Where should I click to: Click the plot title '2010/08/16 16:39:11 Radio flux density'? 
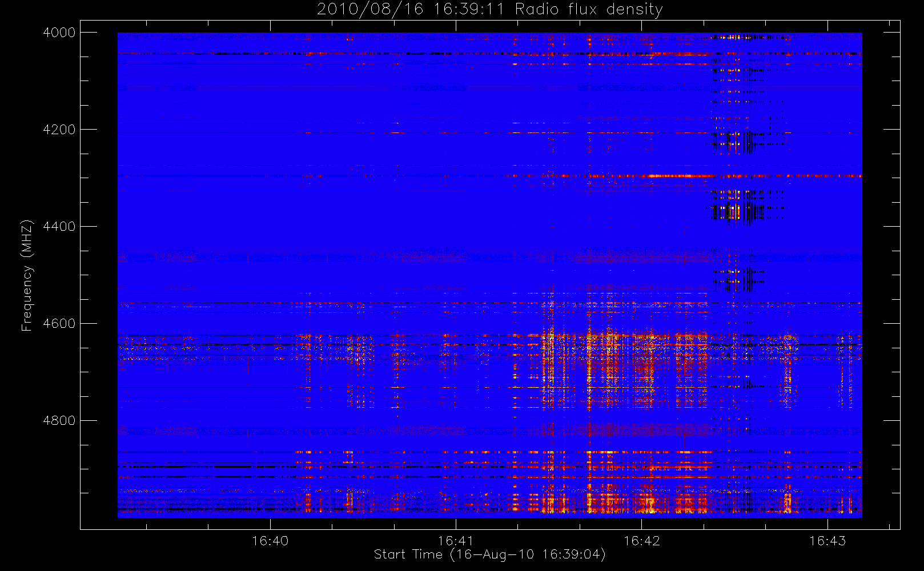coord(490,10)
